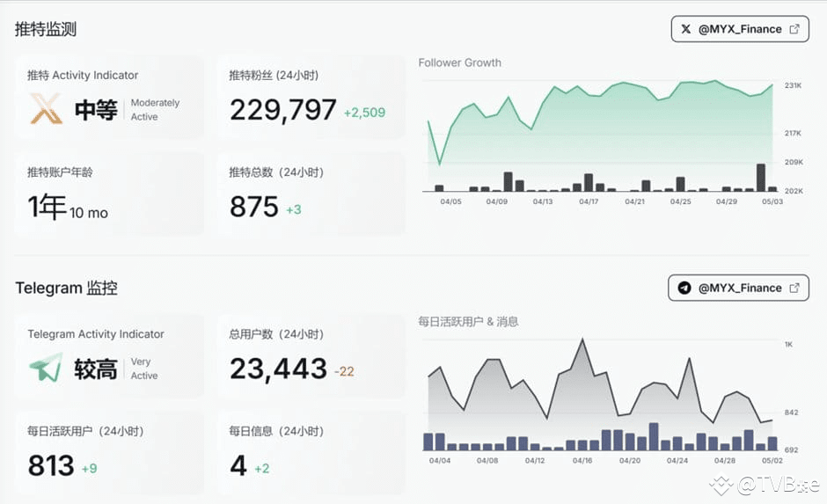
Task: Click the 推特粉丝 (24小时) label
Action: 274,76
